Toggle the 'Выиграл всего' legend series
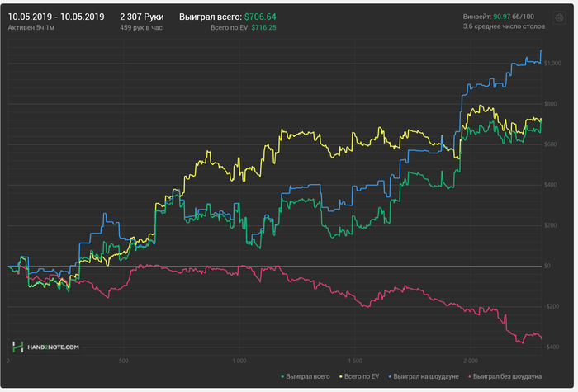The image size is (578, 392). pos(306,376)
